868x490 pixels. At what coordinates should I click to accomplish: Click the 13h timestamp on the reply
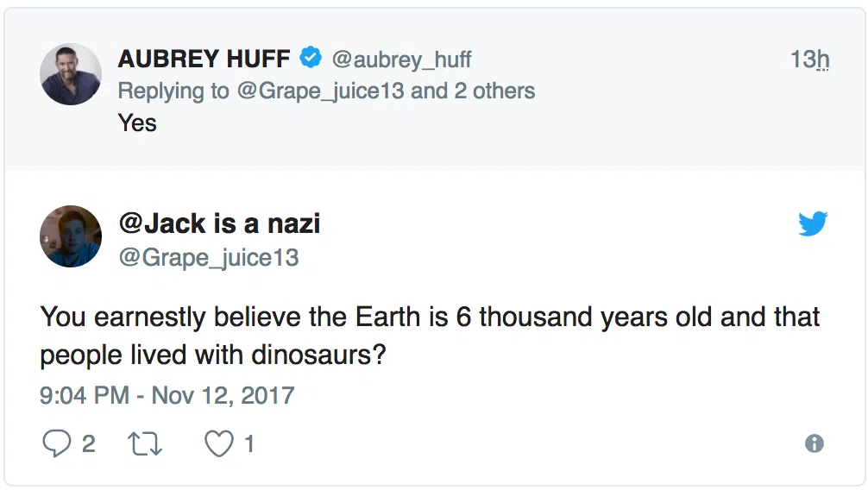tap(809, 60)
